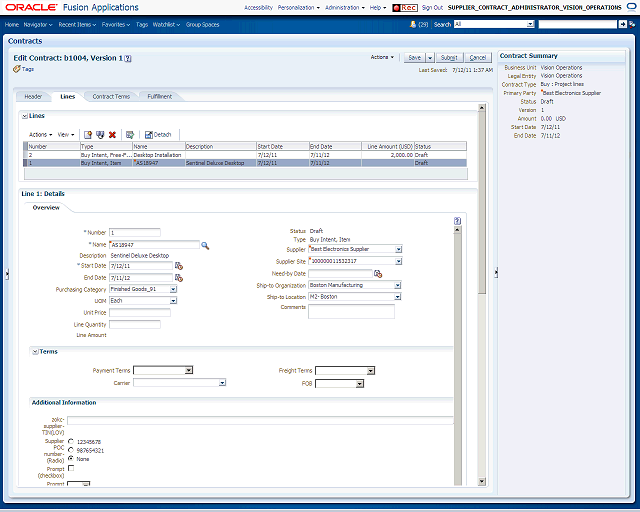640x512 pixels.
Task: Open the Lines table View menu
Action: (66, 135)
